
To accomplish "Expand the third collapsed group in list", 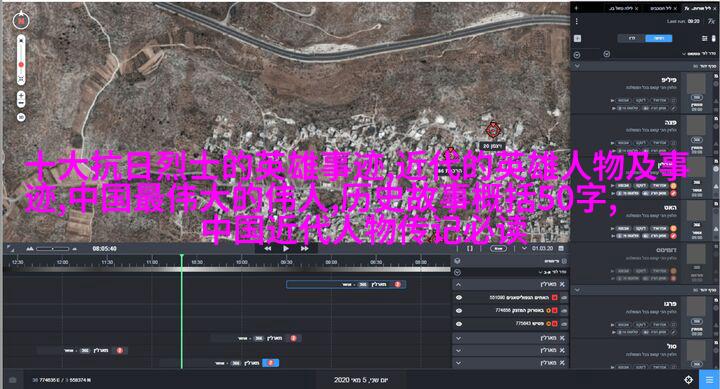I will point(458,350).
